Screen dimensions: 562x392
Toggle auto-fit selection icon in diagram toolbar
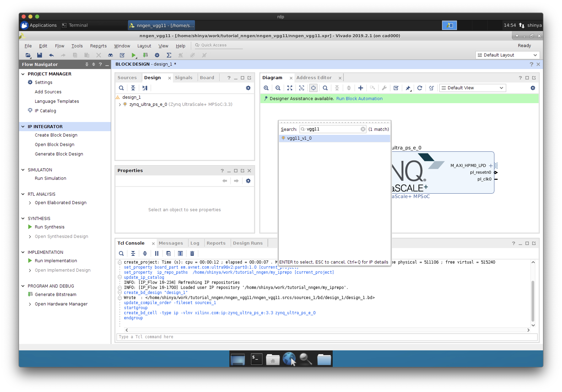(313, 88)
